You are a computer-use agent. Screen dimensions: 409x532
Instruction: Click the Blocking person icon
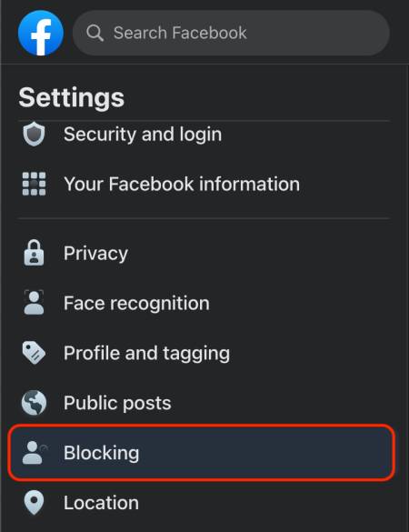point(35,453)
